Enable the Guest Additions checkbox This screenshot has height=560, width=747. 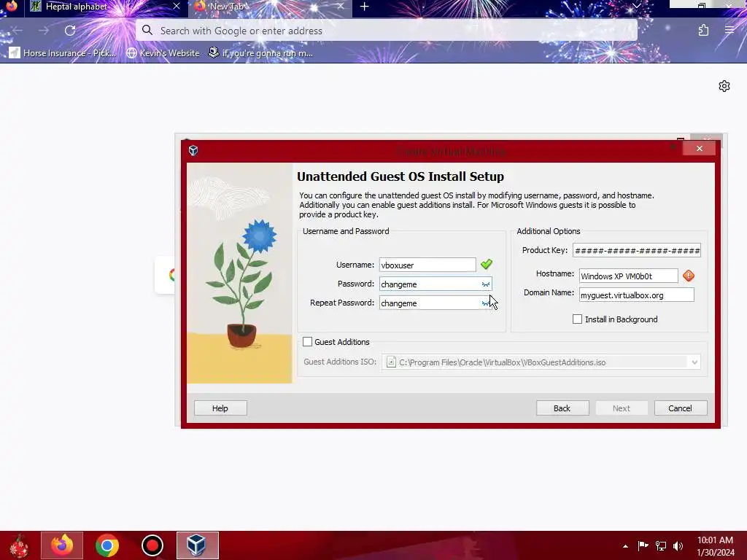[x=307, y=342]
